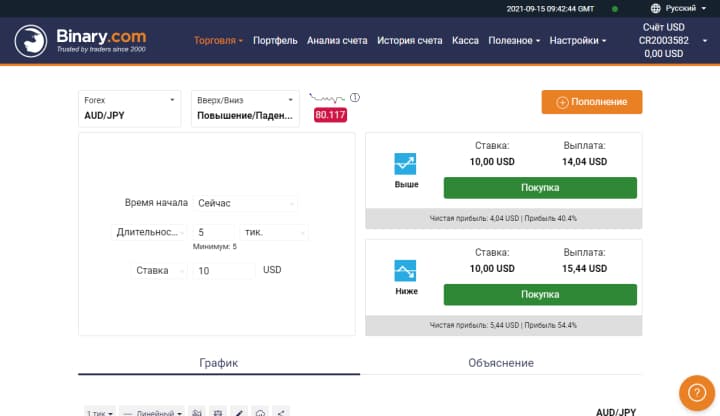
Task: Click the chart drawing pencil tool
Action: tap(239, 412)
